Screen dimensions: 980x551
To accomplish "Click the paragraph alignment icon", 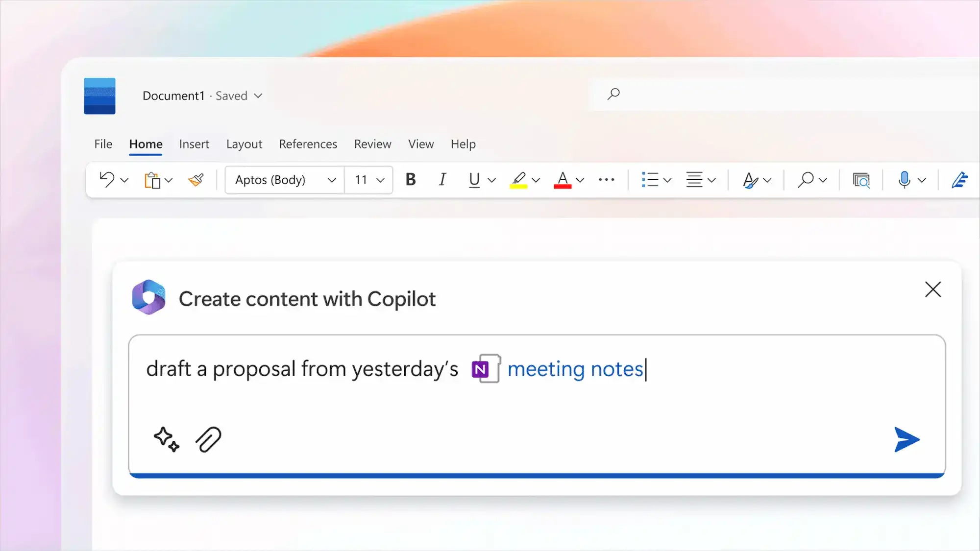I will (x=694, y=180).
